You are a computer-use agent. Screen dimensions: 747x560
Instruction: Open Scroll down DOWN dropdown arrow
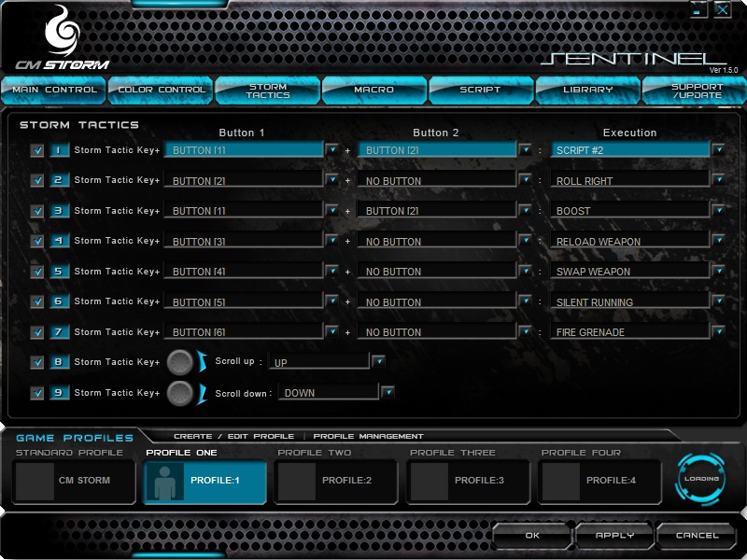(x=388, y=392)
